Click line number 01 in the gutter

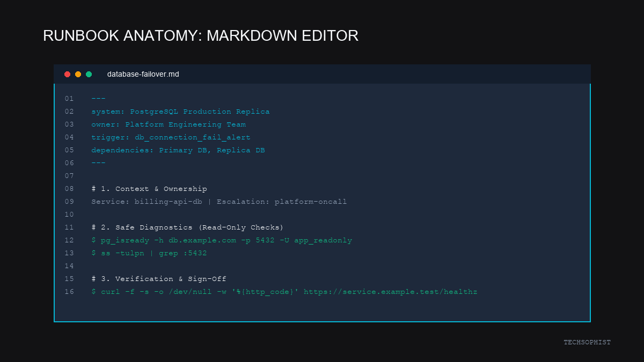pyautogui.click(x=69, y=99)
